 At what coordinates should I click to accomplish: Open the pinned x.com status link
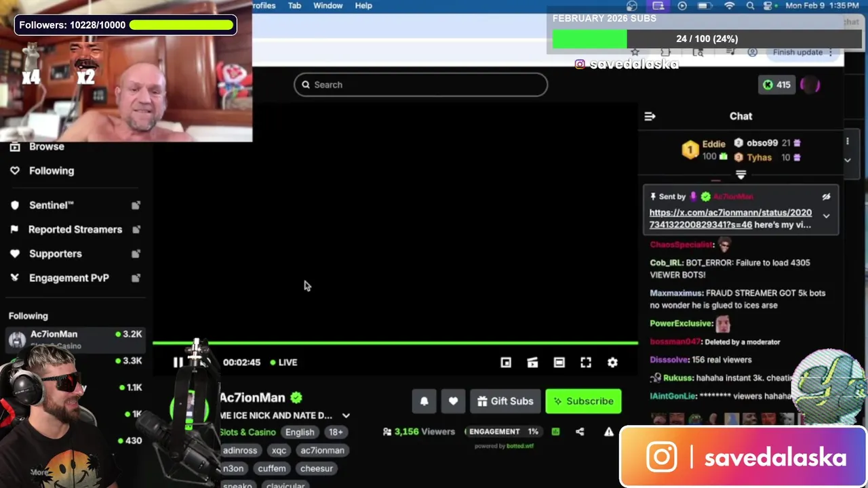pos(730,218)
